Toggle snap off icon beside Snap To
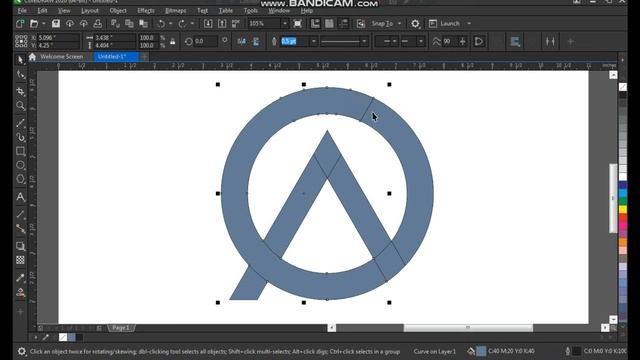Viewport: 640px width, 360px height. 361,24
